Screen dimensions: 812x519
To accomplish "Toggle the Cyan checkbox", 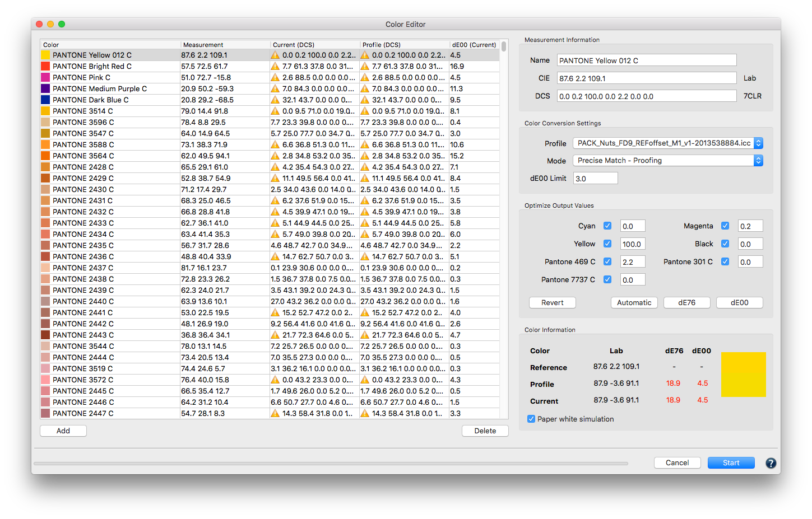I will [607, 226].
